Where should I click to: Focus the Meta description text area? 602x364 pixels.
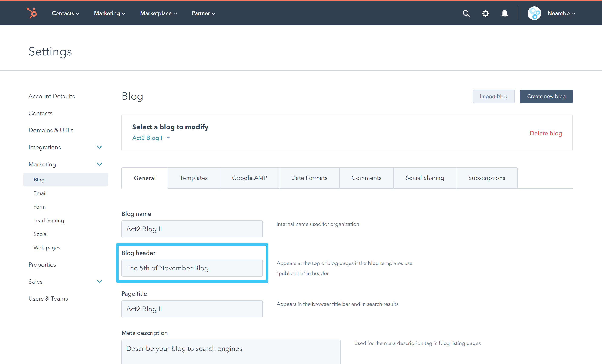(231, 351)
